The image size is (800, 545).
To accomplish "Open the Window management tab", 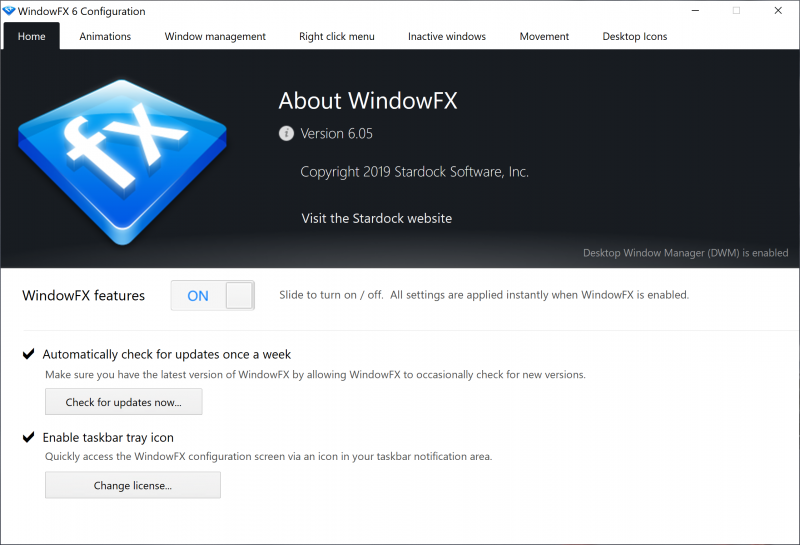I will point(215,36).
